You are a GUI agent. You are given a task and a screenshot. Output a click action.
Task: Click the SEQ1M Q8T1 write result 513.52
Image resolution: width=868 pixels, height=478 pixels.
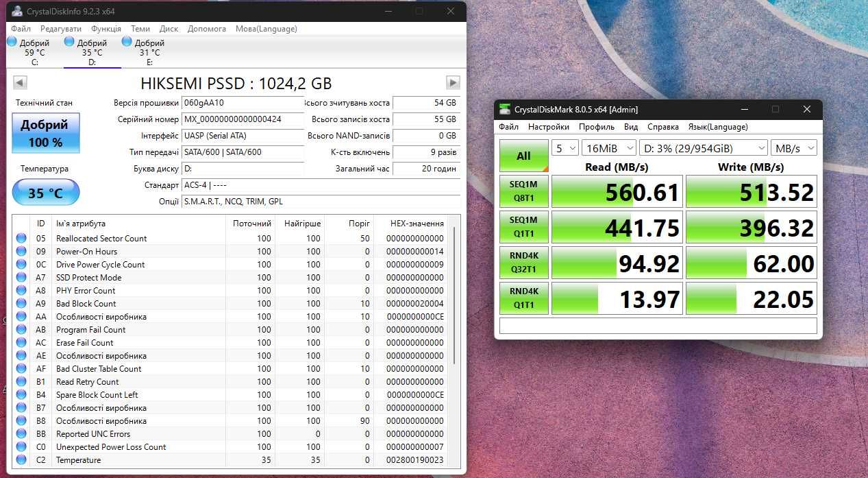coord(752,191)
